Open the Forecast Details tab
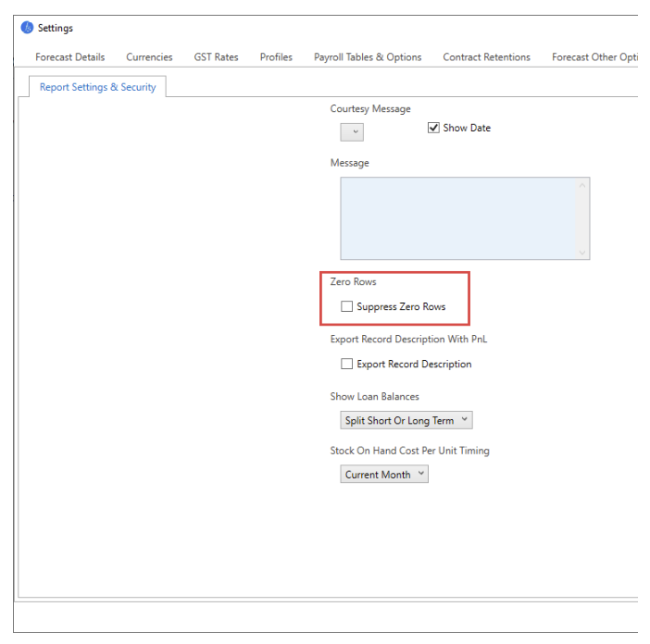Screen dimensions: 650x644 click(69, 57)
